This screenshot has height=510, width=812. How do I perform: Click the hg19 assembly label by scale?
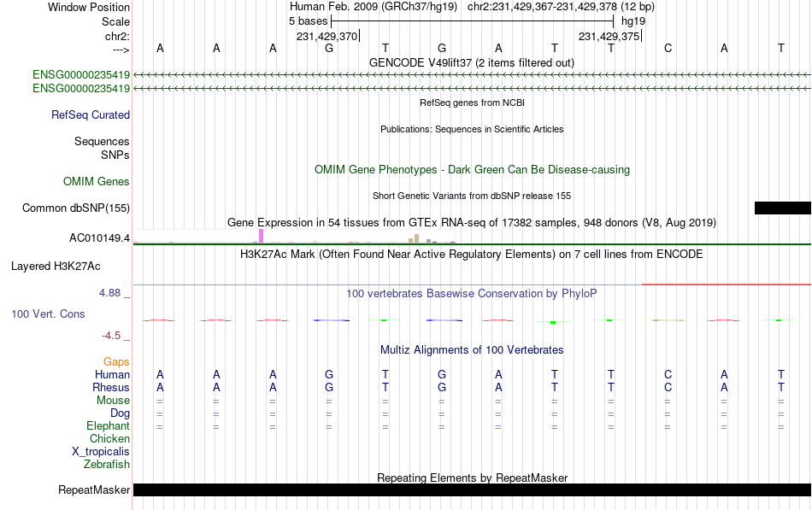click(633, 21)
